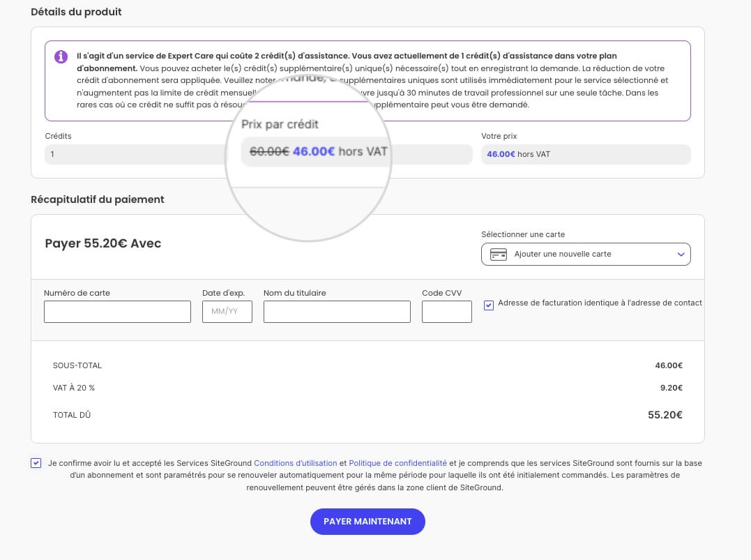Click the 'Sélectionner une carte' label

tap(523, 234)
